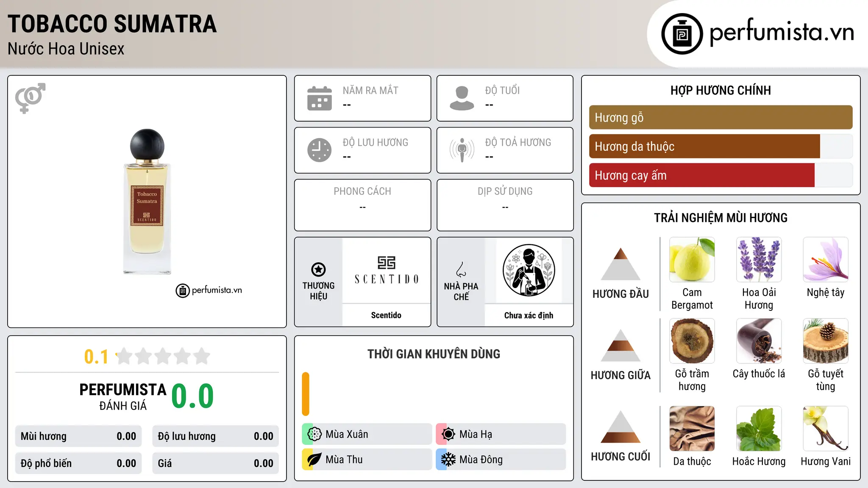Click the NĂM RA MẮT label
Screen dimensions: 868x488
pos(370,90)
